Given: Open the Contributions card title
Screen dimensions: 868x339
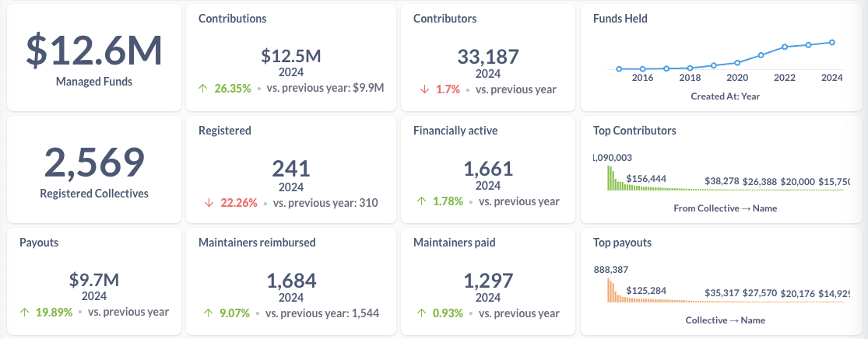Looking at the screenshot, I should click(x=232, y=18).
